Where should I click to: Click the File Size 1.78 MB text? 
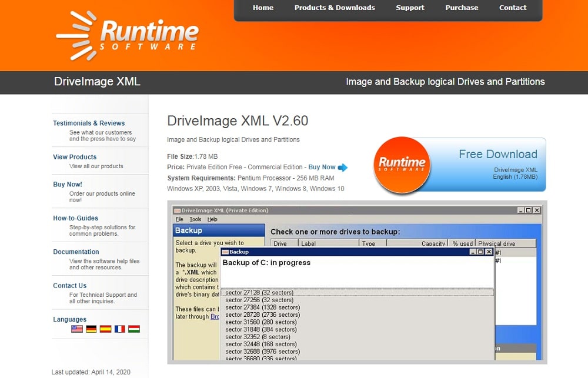point(192,156)
